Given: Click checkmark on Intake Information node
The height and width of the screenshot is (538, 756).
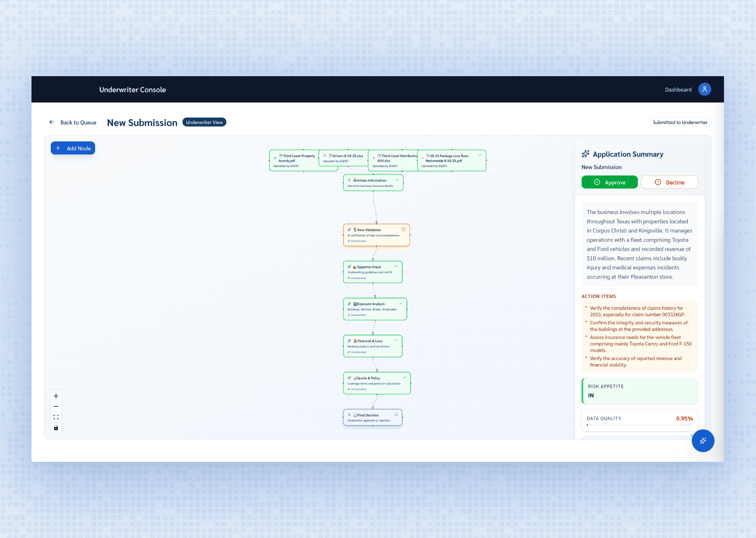Looking at the screenshot, I should pyautogui.click(x=397, y=180).
